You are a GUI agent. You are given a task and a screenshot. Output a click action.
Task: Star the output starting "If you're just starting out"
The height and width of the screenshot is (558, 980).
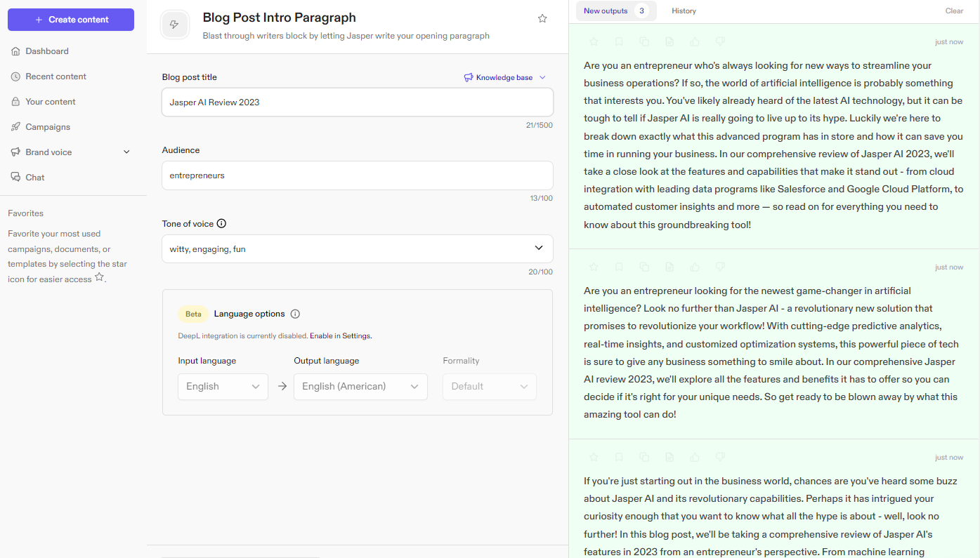(594, 458)
